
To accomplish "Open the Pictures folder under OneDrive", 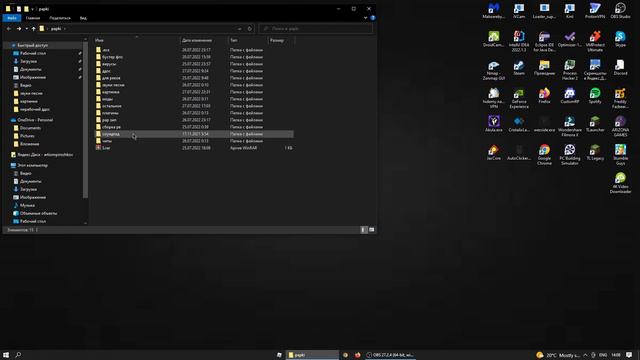I will pyautogui.click(x=27, y=136).
